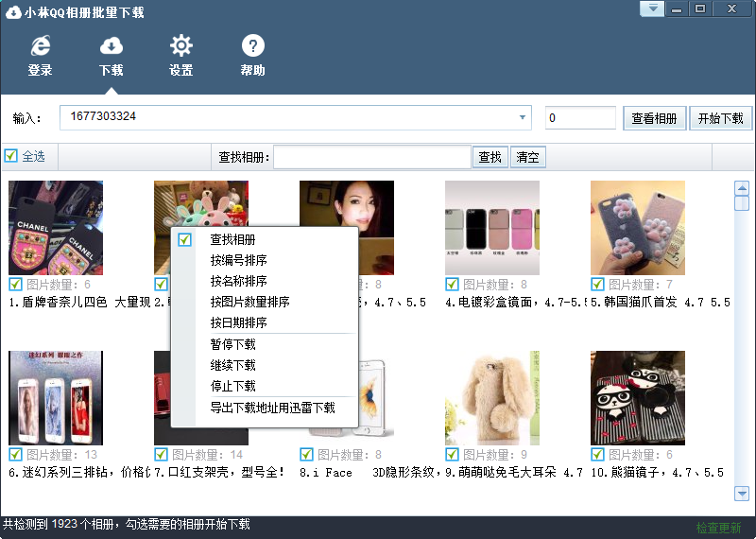Choose 按编号排序 from context menu
Screen dimensions: 756x539
coord(265,260)
